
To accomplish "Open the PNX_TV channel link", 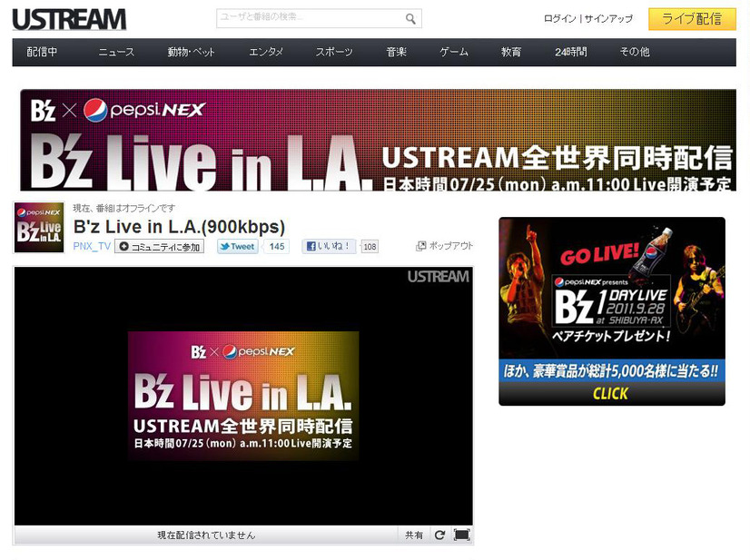I will click(x=92, y=246).
